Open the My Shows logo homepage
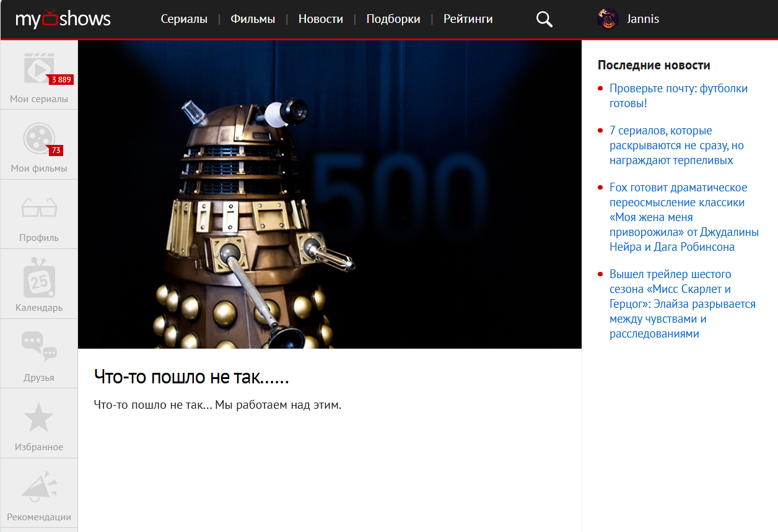This screenshot has height=532, width=778. [x=63, y=19]
